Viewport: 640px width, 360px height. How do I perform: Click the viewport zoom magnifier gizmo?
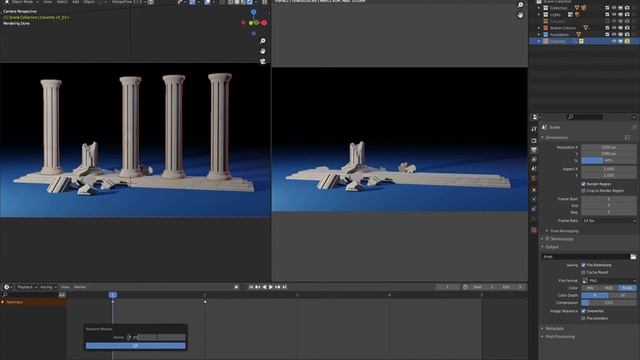point(263,41)
